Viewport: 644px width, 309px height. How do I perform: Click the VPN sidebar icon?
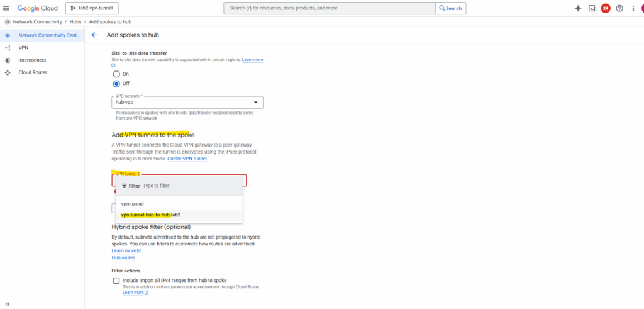[8, 48]
